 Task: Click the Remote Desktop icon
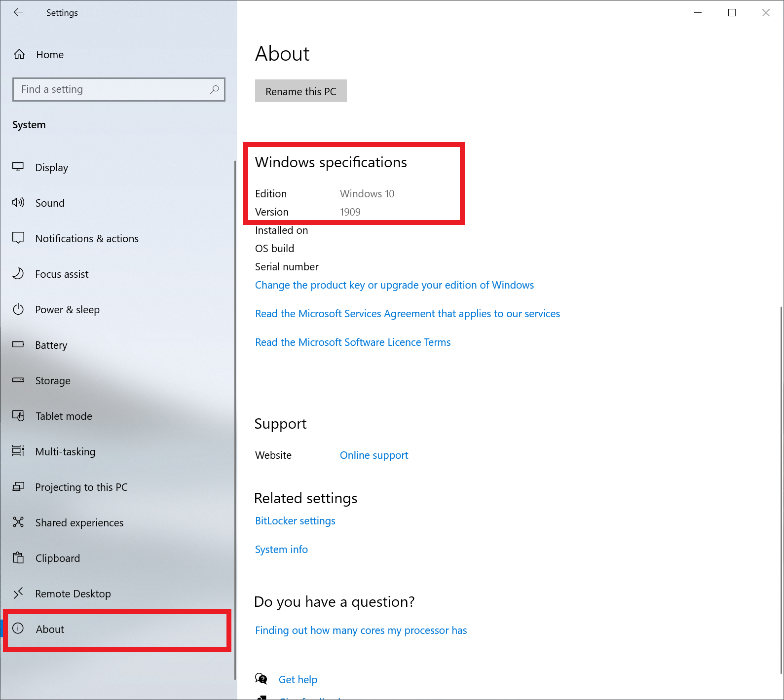click(18, 593)
